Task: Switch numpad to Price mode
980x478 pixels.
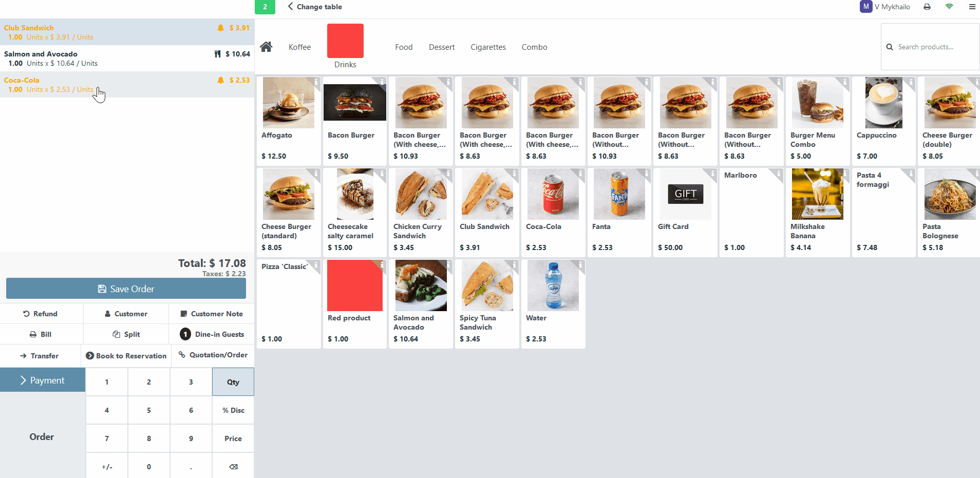Action: pyautogui.click(x=233, y=438)
